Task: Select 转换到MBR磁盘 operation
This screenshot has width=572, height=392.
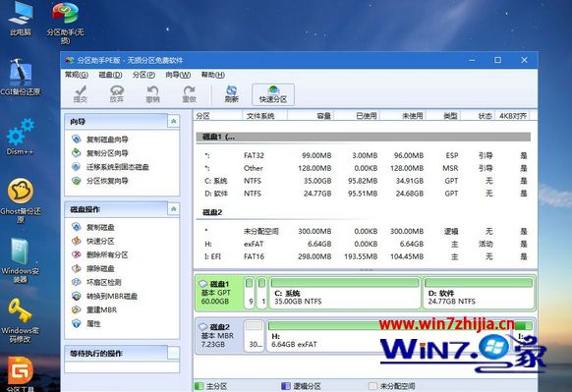Action: [105, 296]
